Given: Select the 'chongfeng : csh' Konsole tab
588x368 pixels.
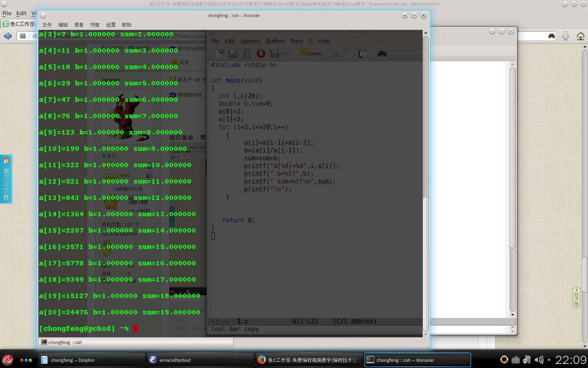Looking at the screenshot, I should point(136,342).
